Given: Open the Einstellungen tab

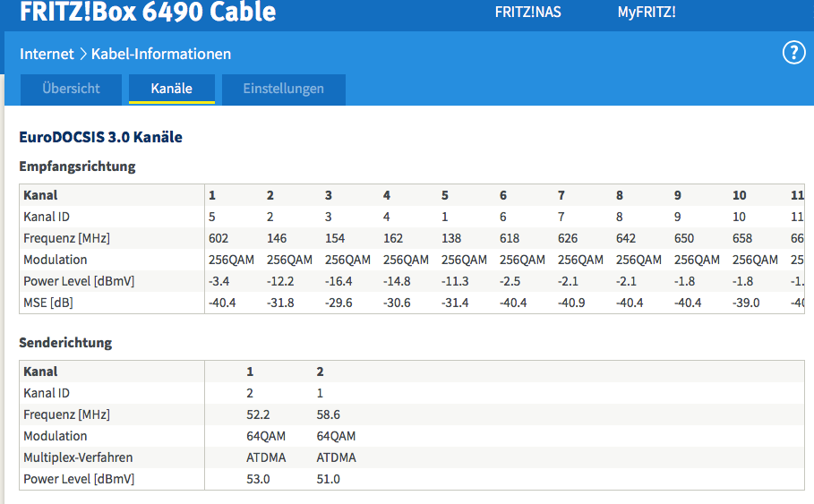Looking at the screenshot, I should coord(284,89).
